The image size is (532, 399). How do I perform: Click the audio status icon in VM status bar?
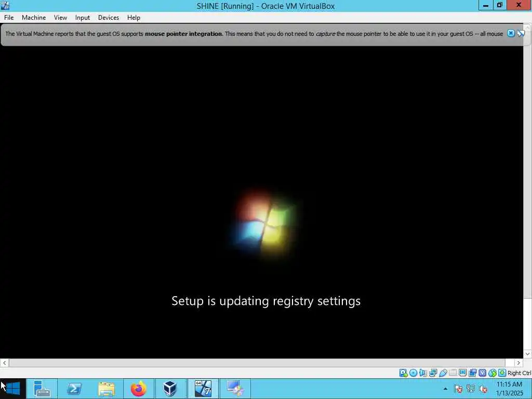[x=423, y=373]
